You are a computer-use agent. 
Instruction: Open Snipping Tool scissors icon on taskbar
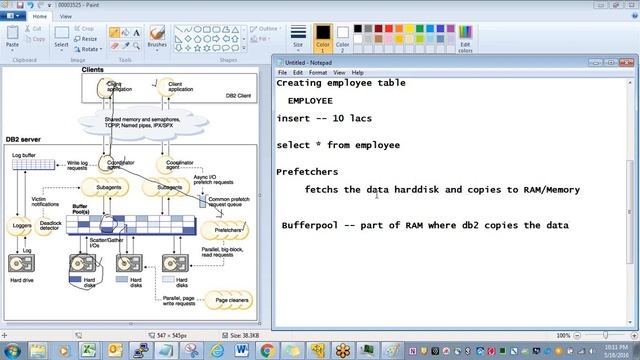[x=191, y=351]
